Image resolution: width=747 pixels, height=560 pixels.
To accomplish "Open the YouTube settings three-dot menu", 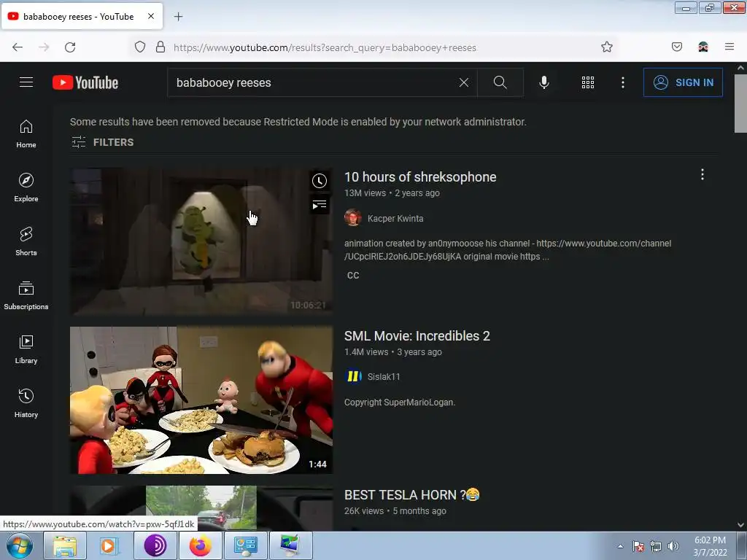I will (623, 82).
